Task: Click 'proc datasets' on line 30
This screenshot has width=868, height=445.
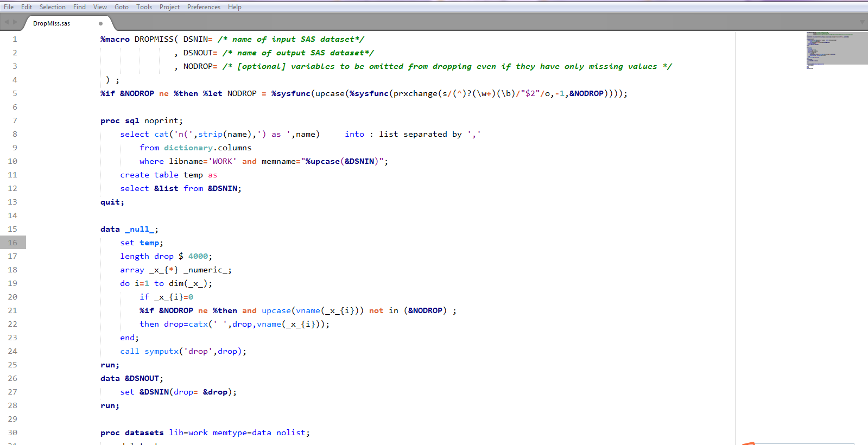Action: coord(132,433)
